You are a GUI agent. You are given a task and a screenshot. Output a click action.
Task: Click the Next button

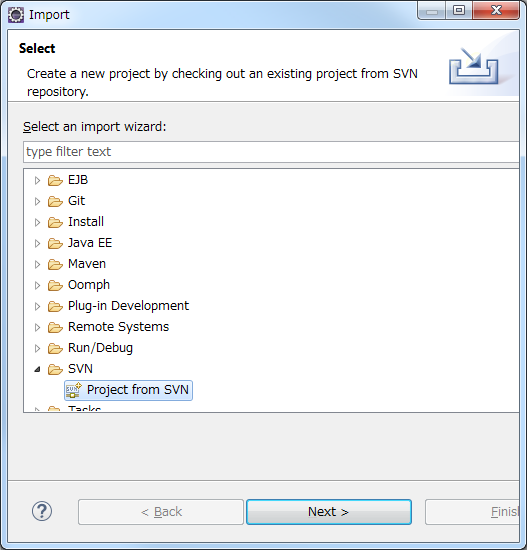click(329, 512)
